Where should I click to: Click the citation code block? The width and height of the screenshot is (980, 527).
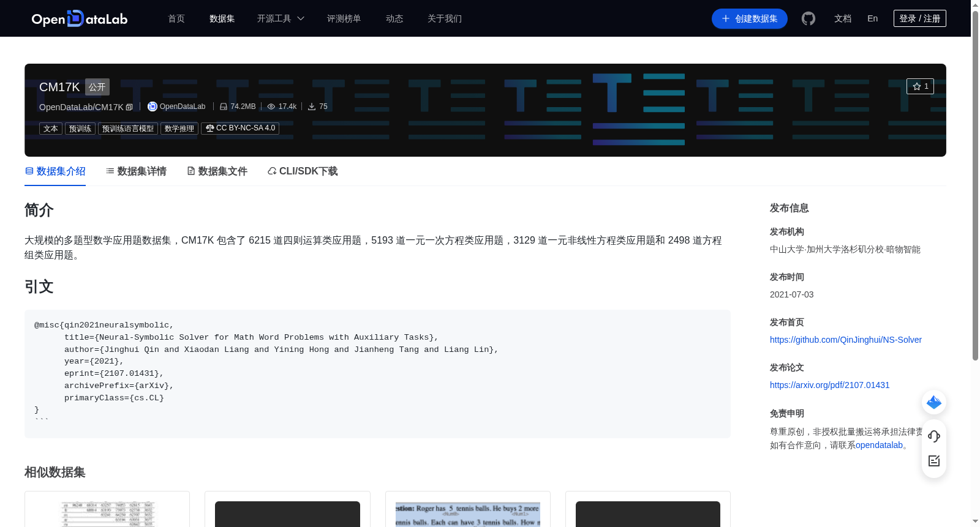click(x=377, y=374)
